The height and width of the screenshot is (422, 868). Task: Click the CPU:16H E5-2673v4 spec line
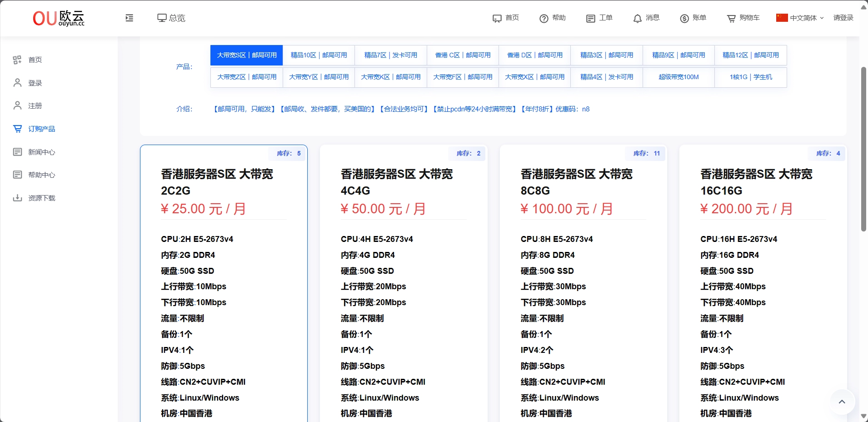point(738,239)
